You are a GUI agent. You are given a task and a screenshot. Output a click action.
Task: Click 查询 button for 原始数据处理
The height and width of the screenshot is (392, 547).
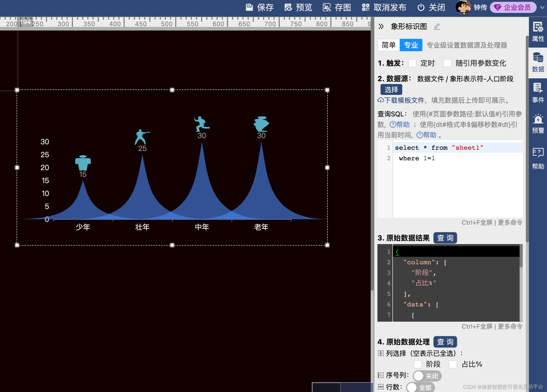coord(445,342)
